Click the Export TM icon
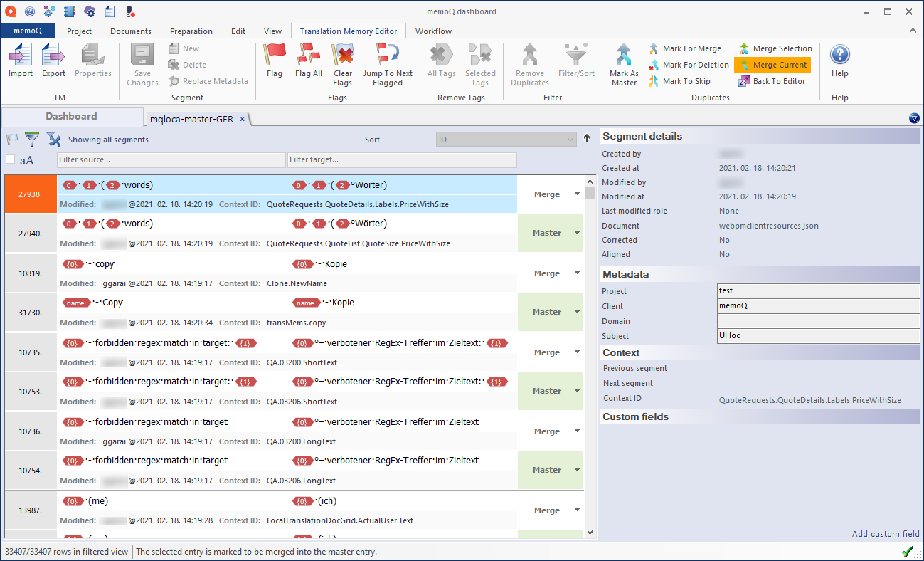Screen dimensions: 924x561 (53, 63)
